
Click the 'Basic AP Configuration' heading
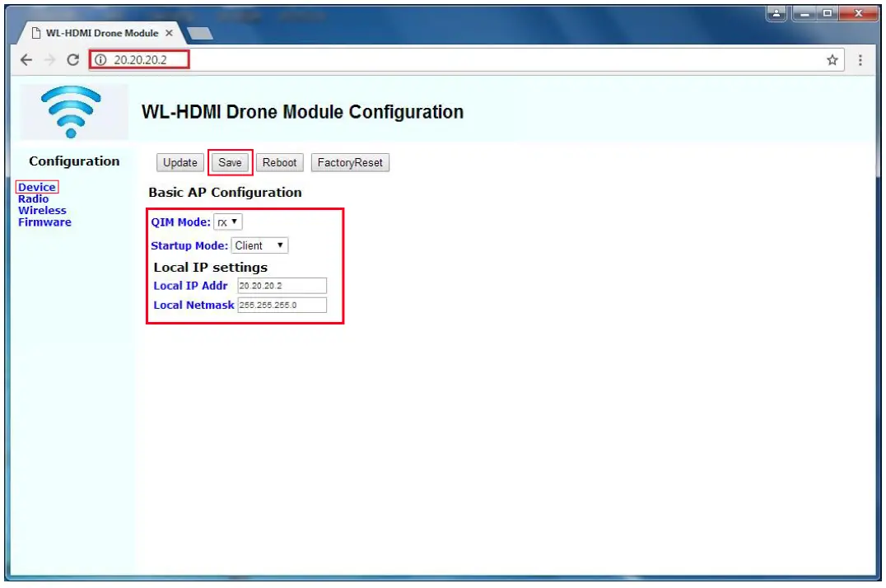225,193
